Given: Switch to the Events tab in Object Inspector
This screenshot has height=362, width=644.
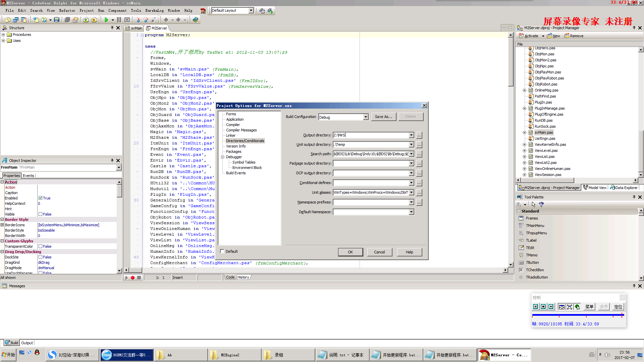Looking at the screenshot, I should (29, 176).
